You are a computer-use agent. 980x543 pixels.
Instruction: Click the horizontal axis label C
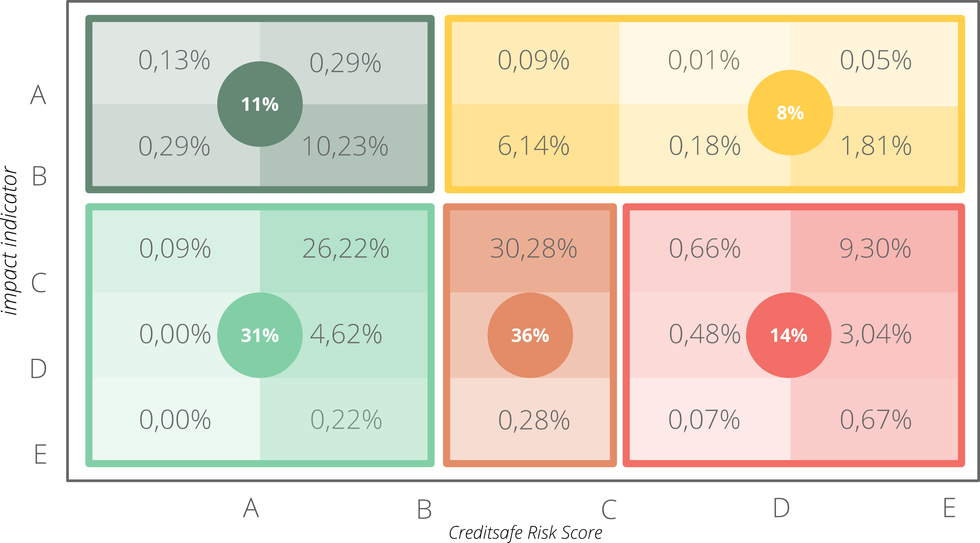coord(609,509)
